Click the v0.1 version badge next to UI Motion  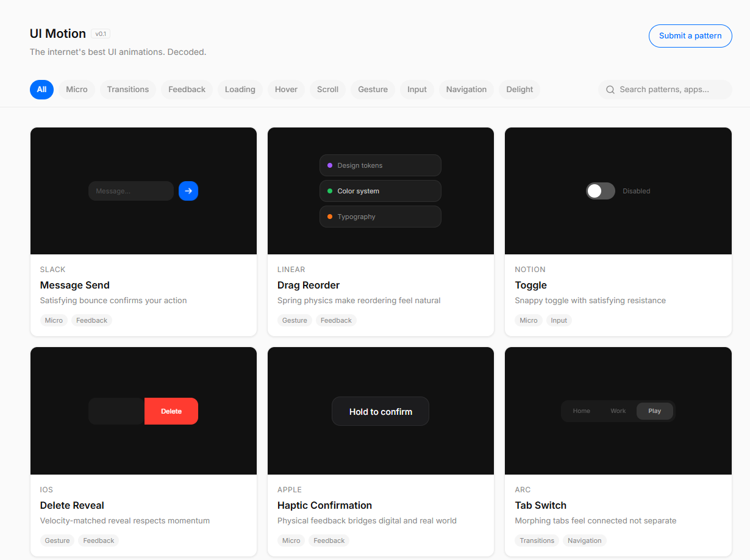click(101, 34)
